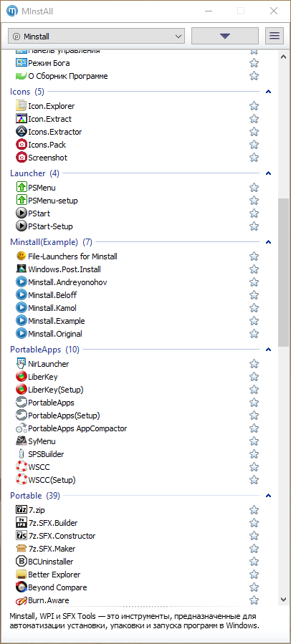The image size is (291, 644).
Task: Click the scrollbar down arrow
Action: 283,600
